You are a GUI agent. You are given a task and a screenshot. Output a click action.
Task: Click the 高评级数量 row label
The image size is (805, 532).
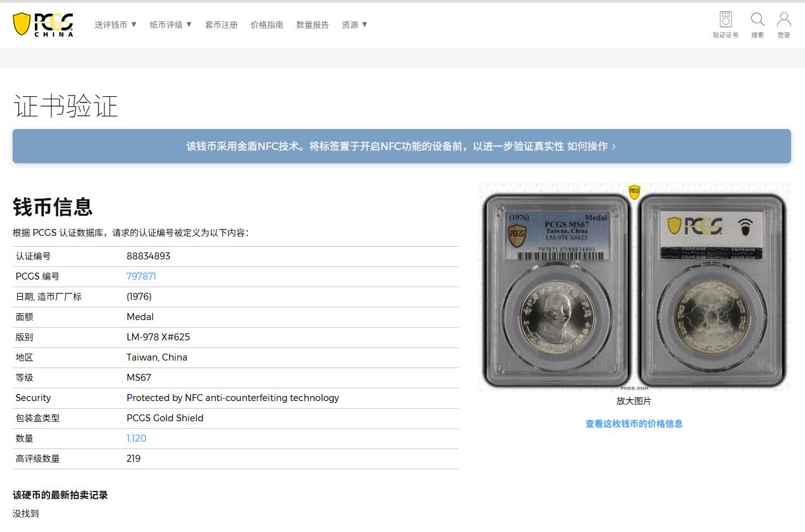coord(37,459)
